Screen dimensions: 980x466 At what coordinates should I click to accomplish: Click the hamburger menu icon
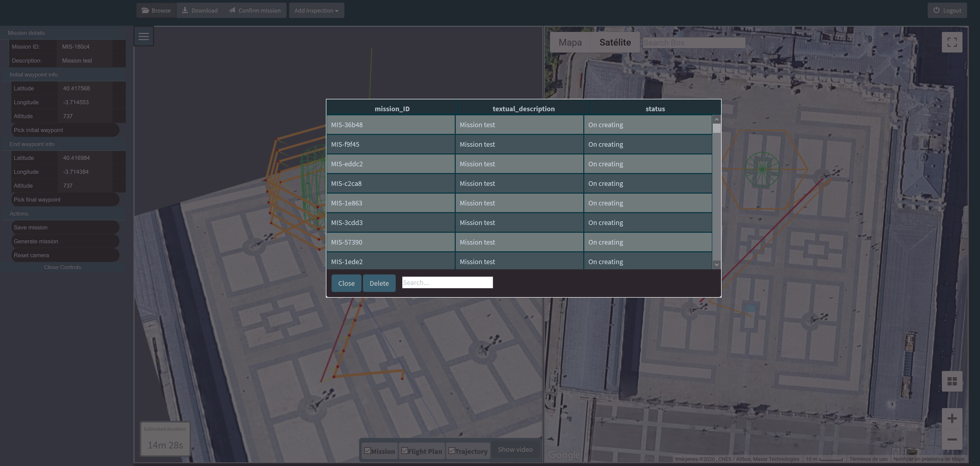point(143,37)
